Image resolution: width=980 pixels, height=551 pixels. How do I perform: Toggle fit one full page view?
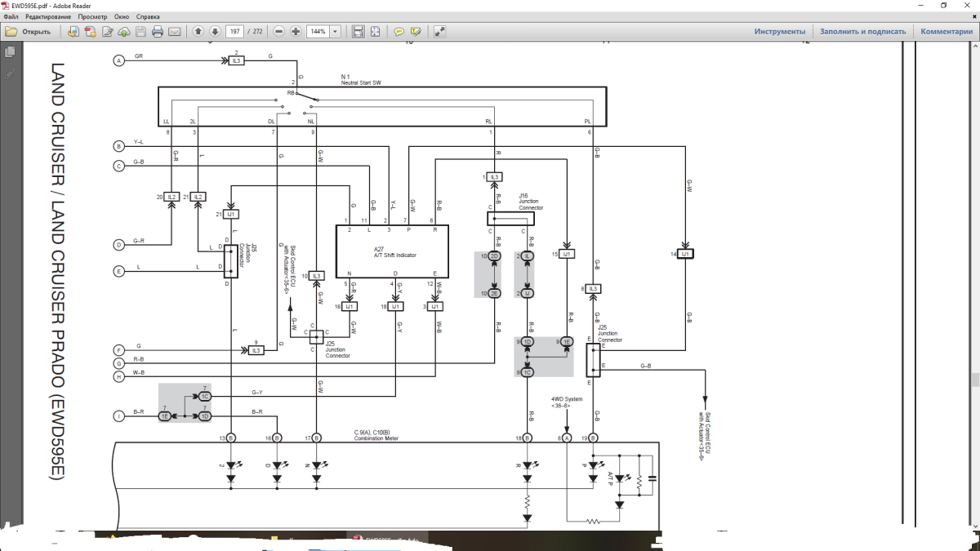pyautogui.click(x=375, y=32)
